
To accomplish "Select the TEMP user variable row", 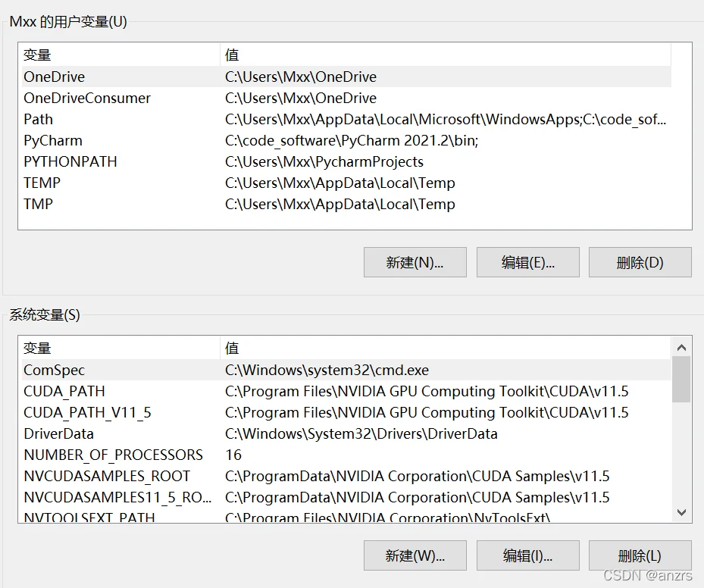I will pos(42,183).
